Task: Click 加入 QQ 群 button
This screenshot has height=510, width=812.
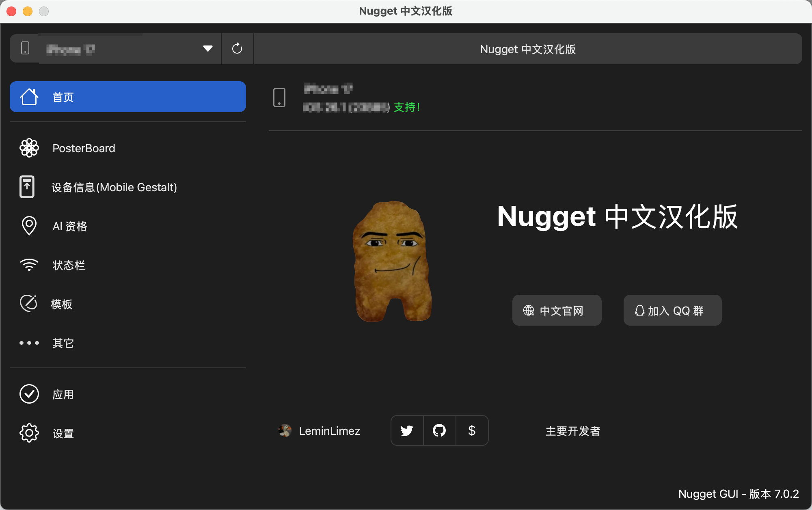Action: [673, 310]
